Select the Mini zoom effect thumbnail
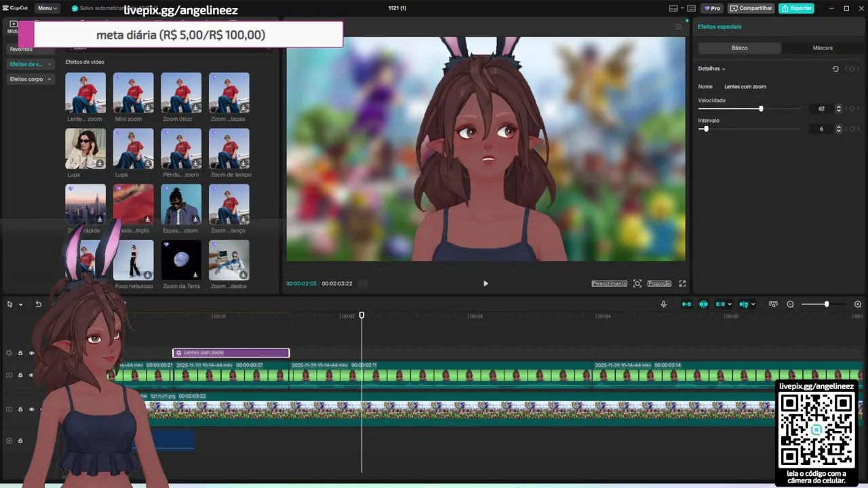 [x=133, y=93]
